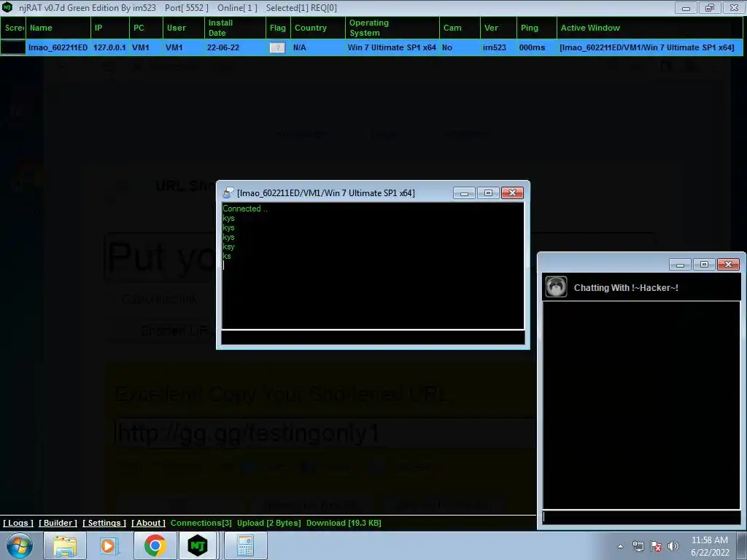The width and height of the screenshot is (747, 560).
Task: Open Google Chrome from taskbar
Action: coord(155,545)
